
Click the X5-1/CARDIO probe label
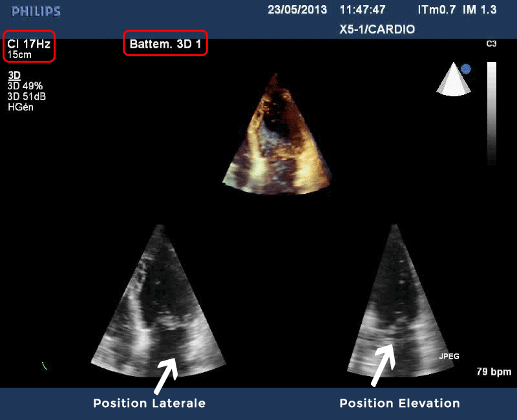click(x=377, y=29)
